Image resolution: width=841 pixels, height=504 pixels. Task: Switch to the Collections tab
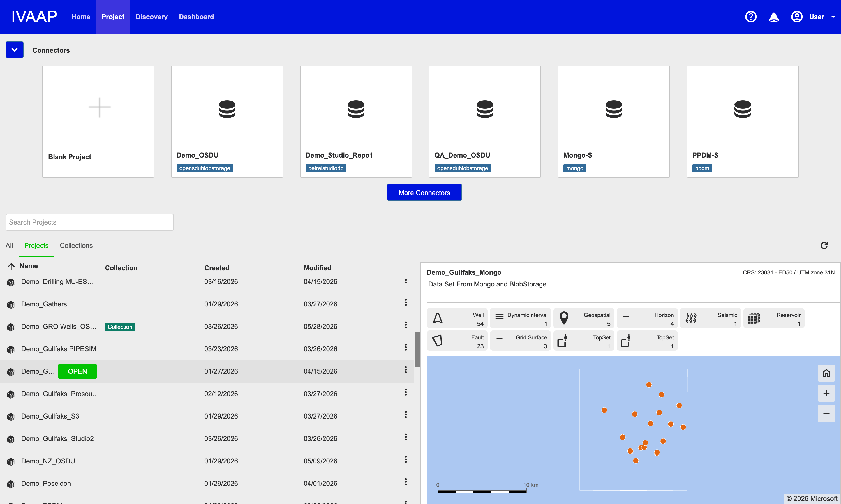76,245
